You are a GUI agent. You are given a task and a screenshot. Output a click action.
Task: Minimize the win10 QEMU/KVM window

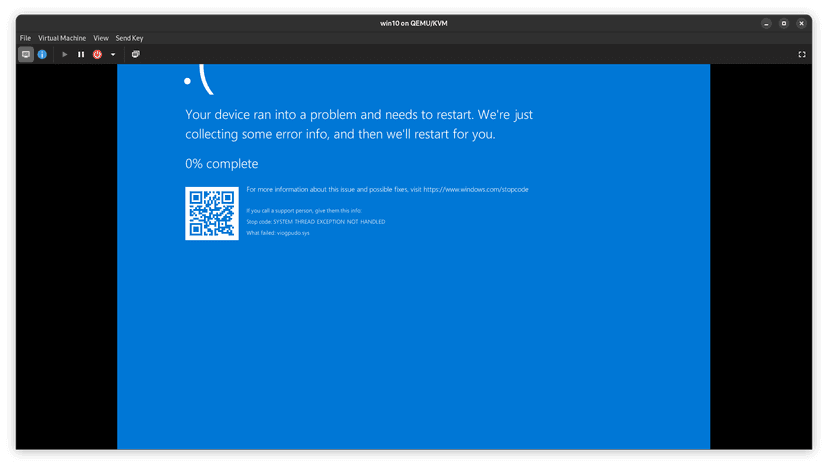click(x=766, y=22)
